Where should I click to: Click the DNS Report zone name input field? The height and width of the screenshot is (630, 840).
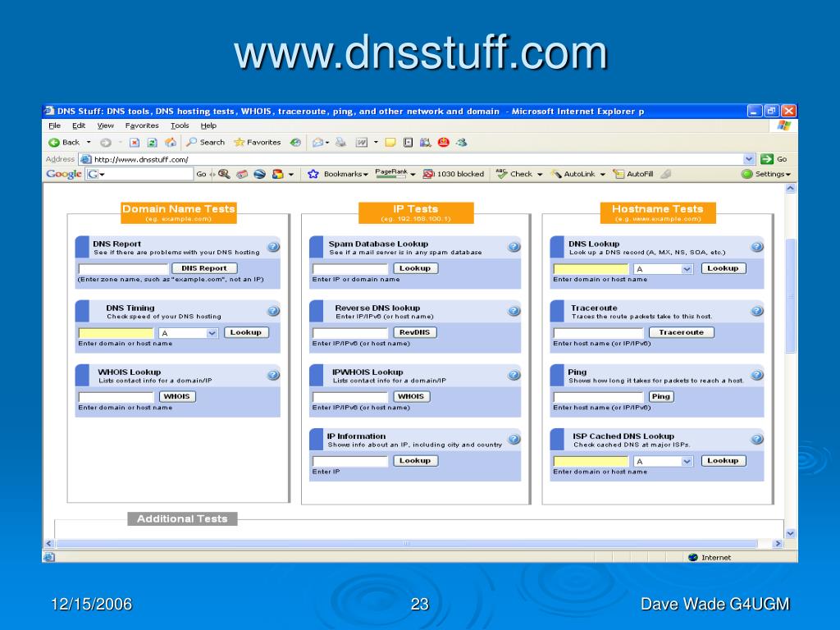(124, 269)
